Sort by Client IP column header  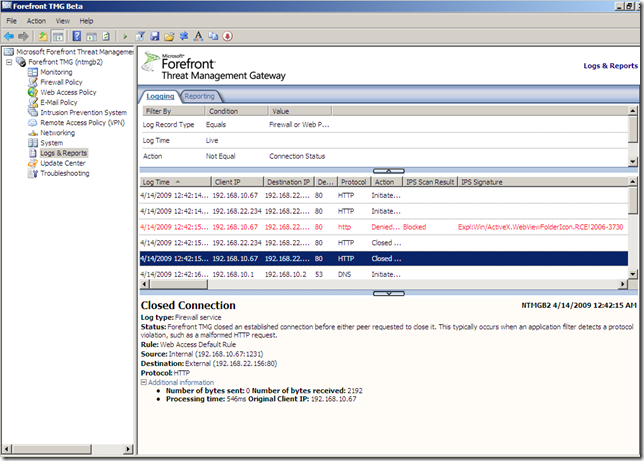[237, 182]
